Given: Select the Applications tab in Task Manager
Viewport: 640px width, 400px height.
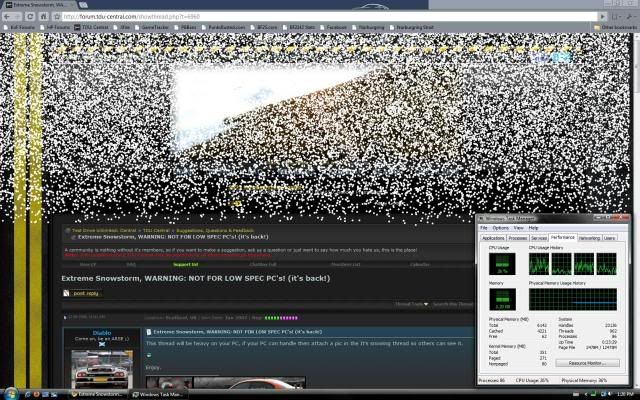Looking at the screenshot, I should [493, 238].
